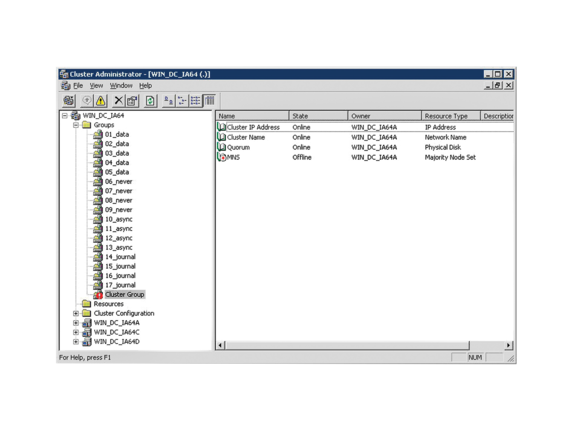This screenshot has height=430, width=573.
Task: Open Properties from the toolbar
Action: [x=132, y=100]
